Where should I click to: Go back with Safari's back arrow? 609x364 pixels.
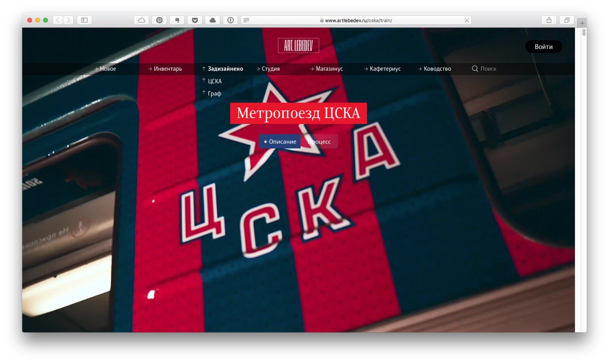click(58, 20)
